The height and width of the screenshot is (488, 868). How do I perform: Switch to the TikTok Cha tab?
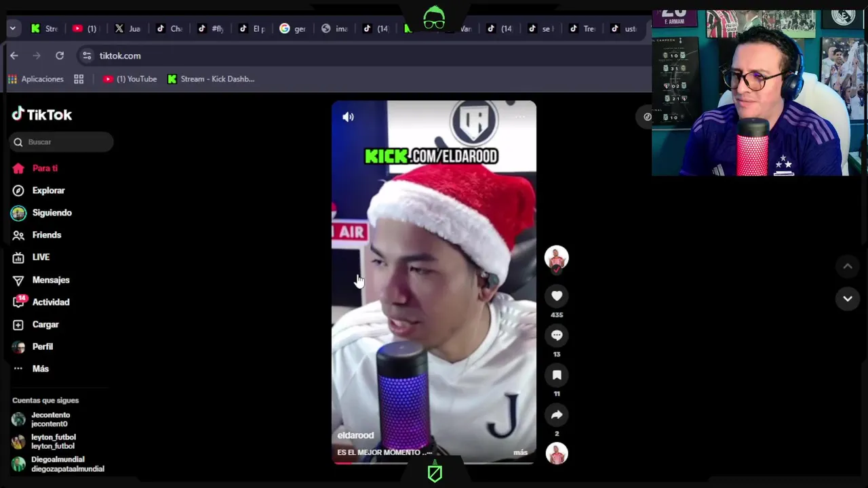click(169, 28)
